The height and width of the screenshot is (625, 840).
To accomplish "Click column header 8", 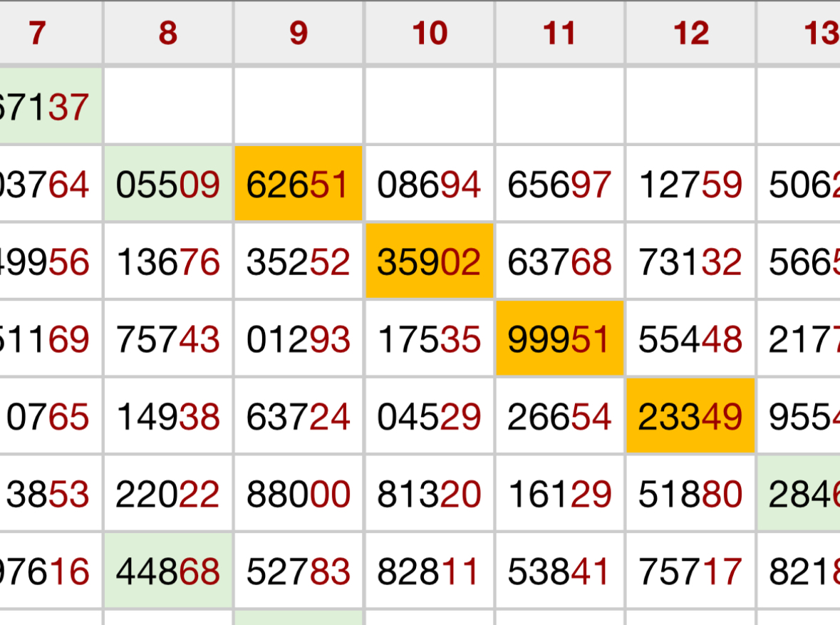I will [x=168, y=33].
